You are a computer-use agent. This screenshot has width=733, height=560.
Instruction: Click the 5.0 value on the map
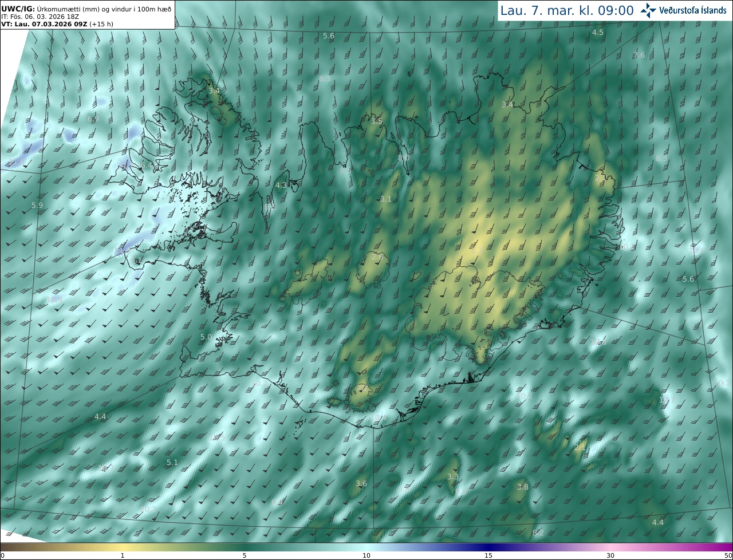click(206, 337)
